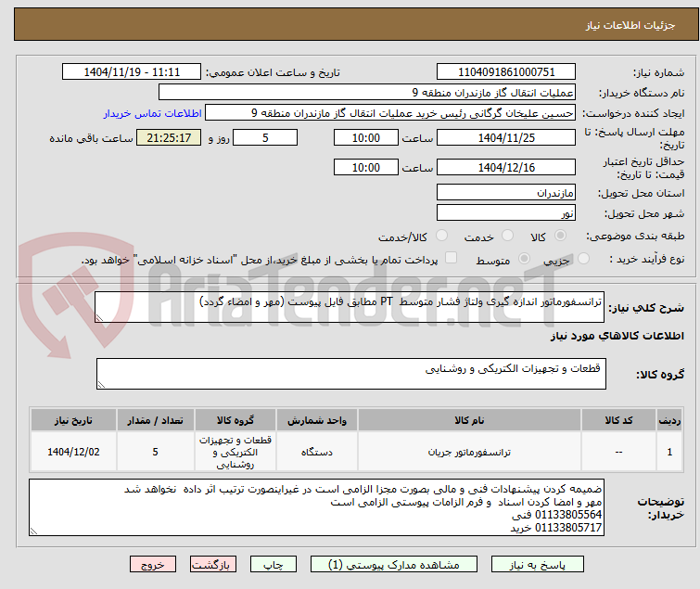
Task: Select the خدمت radio button
Action: click(507, 236)
